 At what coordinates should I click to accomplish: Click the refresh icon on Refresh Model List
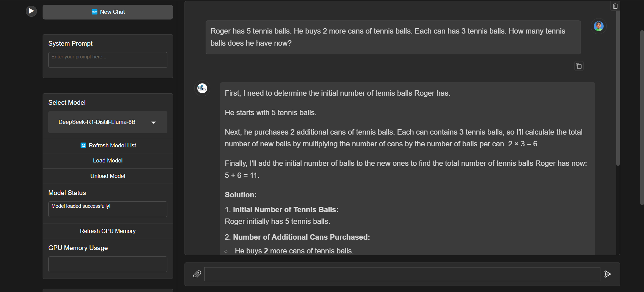[83, 145]
